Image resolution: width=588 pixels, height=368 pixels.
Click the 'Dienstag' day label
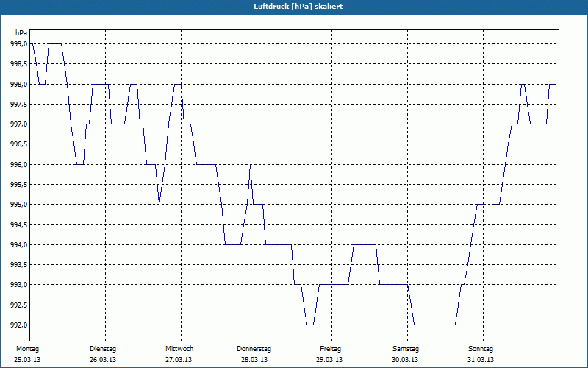point(103,349)
